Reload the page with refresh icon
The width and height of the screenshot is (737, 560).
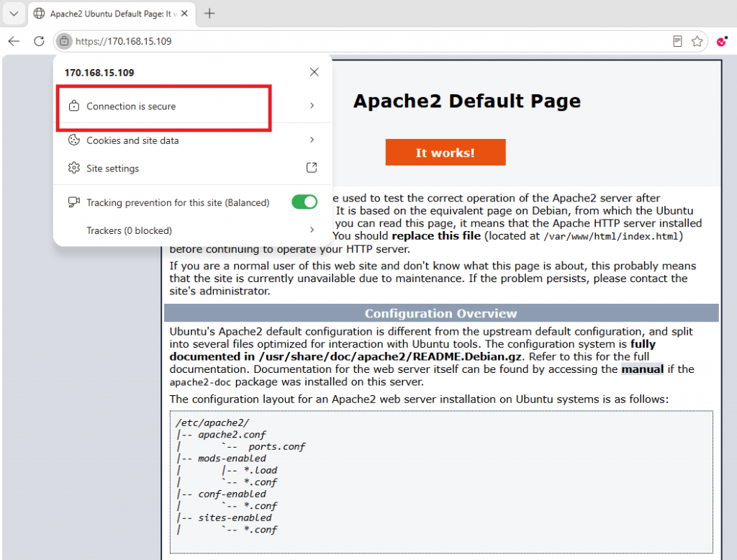point(39,41)
